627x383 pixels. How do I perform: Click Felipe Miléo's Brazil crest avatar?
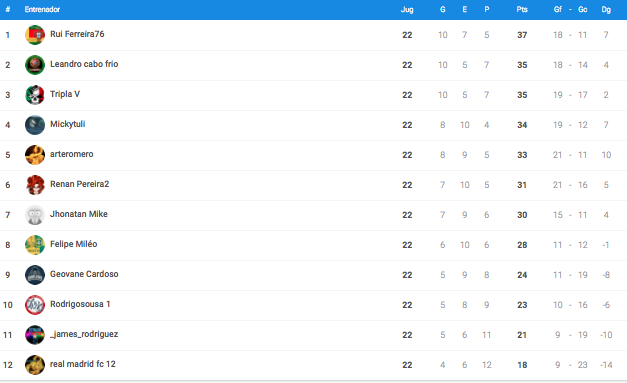(x=35, y=245)
